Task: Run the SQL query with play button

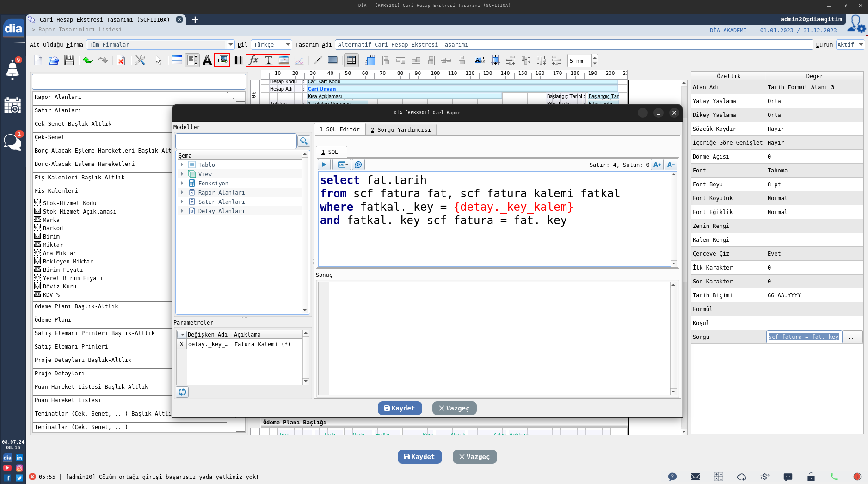Action: pyautogui.click(x=324, y=165)
